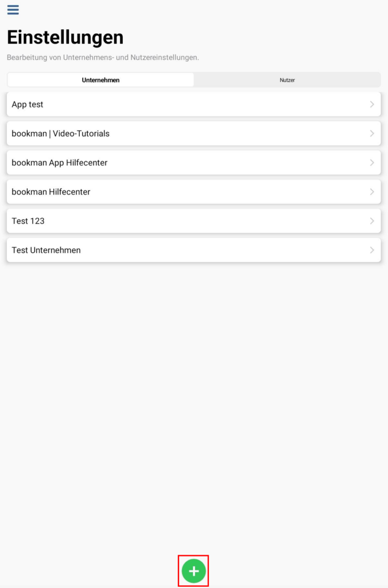Click the chevron arrow on Test 123
This screenshot has height=588, width=388.
click(x=372, y=221)
